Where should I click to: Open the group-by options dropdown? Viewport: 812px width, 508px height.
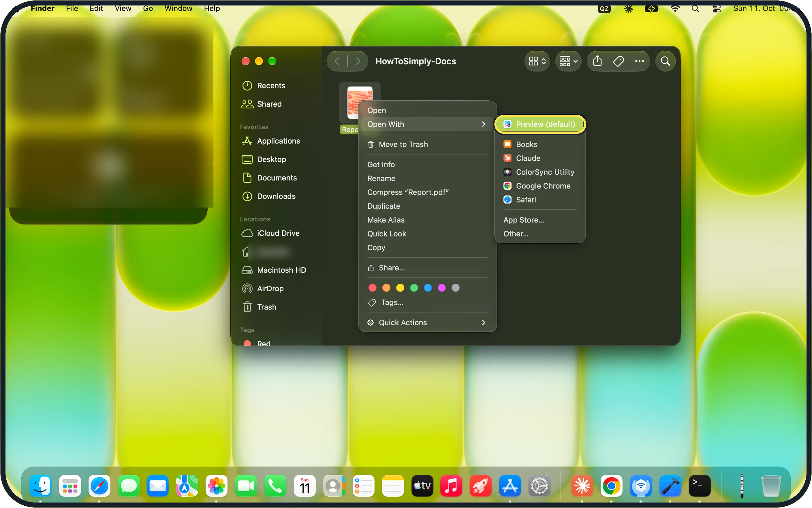tap(568, 61)
